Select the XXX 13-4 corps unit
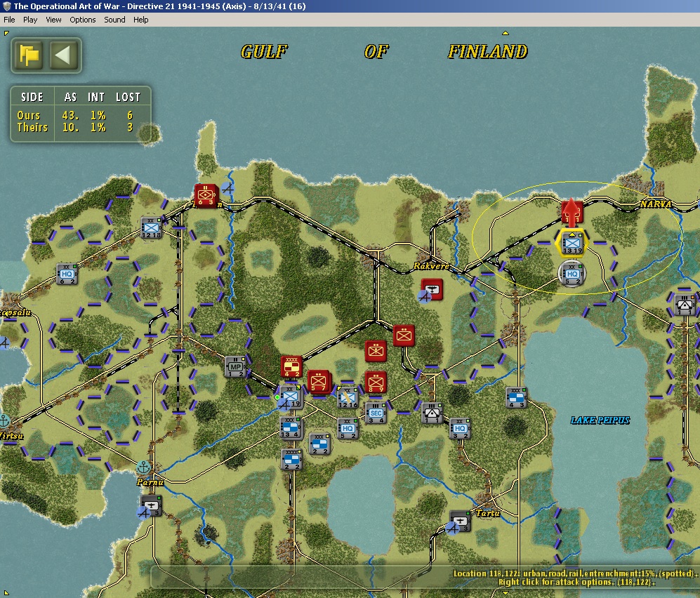Image resolution: width=700 pixels, height=598 pixels. tap(291, 428)
